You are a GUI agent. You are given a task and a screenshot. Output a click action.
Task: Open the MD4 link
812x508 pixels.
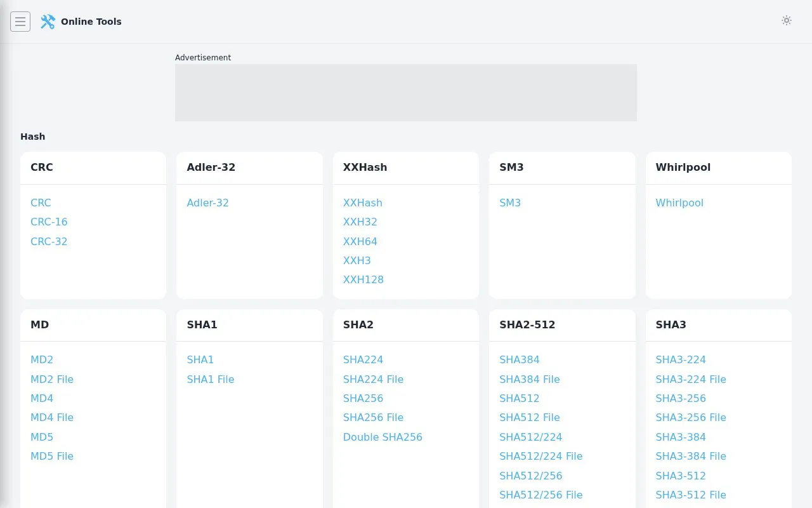42,398
